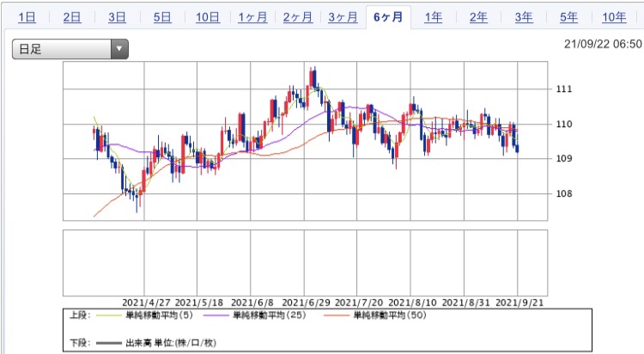Viewport: 644px width, 354px height.
Task: Click the 111 price axis label
Action: click(x=563, y=88)
